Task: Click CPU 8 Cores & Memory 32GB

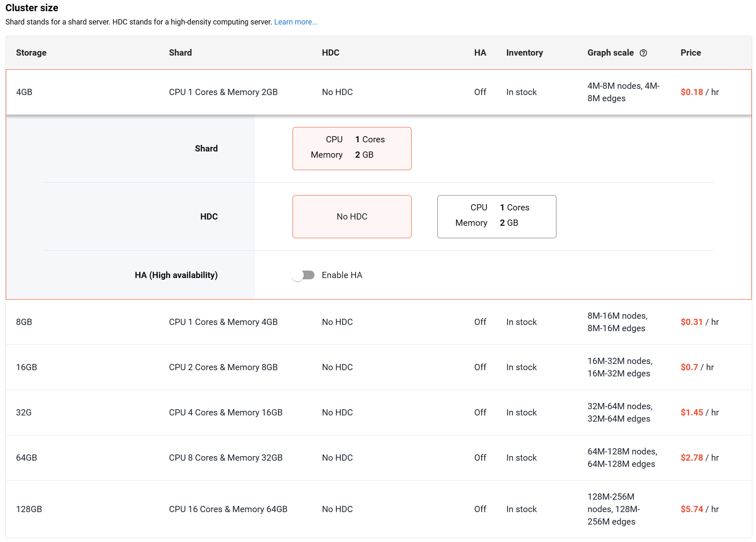Action: (225, 458)
